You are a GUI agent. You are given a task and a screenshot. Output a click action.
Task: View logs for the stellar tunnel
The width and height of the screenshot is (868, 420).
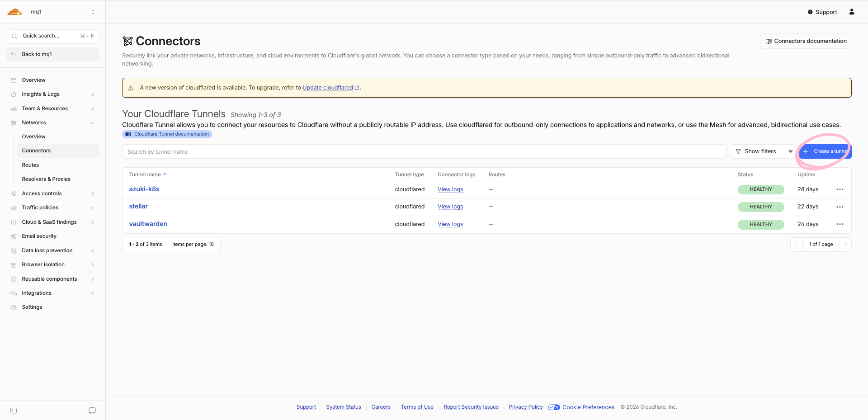(450, 207)
